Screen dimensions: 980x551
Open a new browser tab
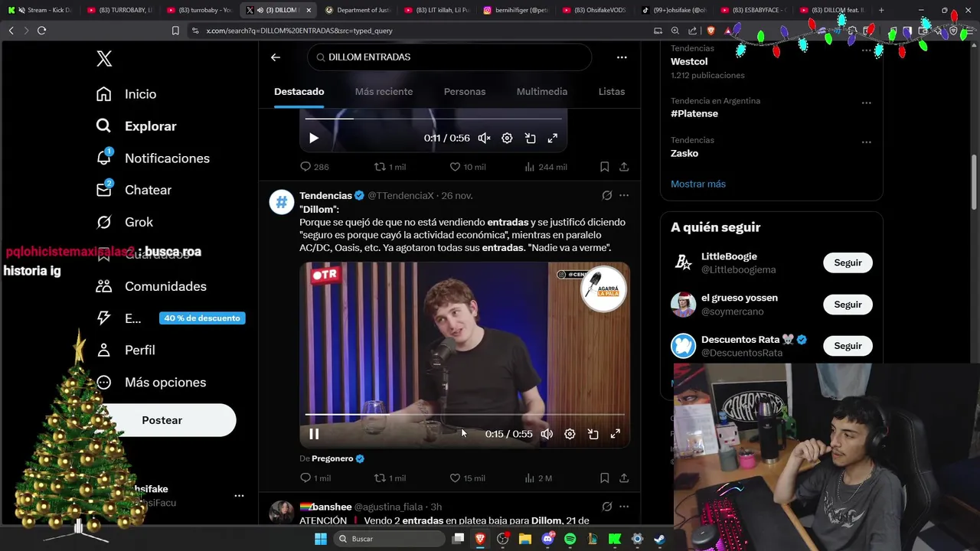tap(881, 10)
